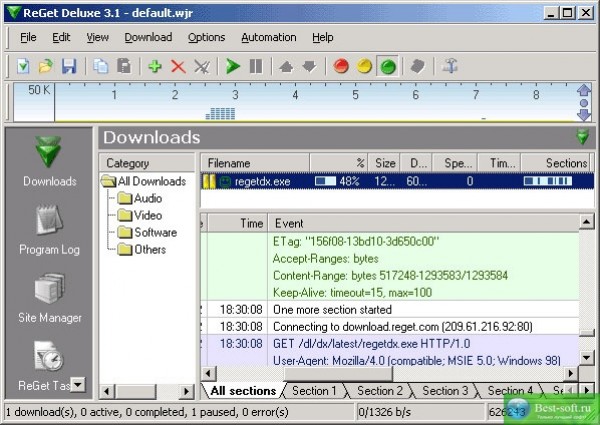Select the Audio category folder

pos(139,199)
